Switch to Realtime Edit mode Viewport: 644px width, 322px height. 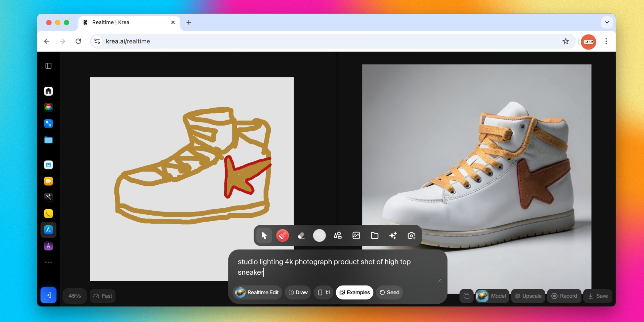[257, 292]
